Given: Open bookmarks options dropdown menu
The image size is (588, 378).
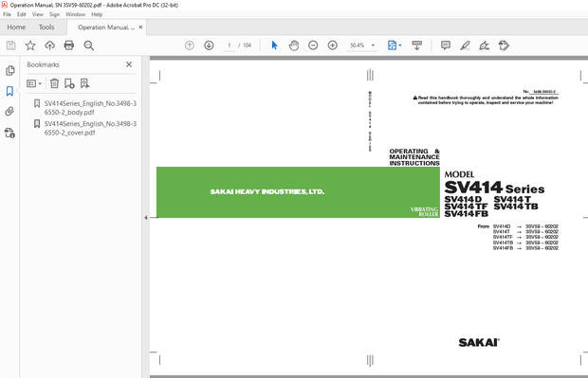Looking at the screenshot, I should pos(34,83).
